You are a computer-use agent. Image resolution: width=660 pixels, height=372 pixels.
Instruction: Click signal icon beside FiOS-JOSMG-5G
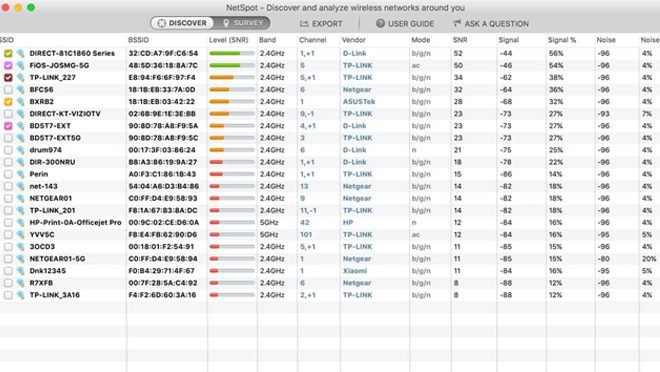(x=20, y=66)
